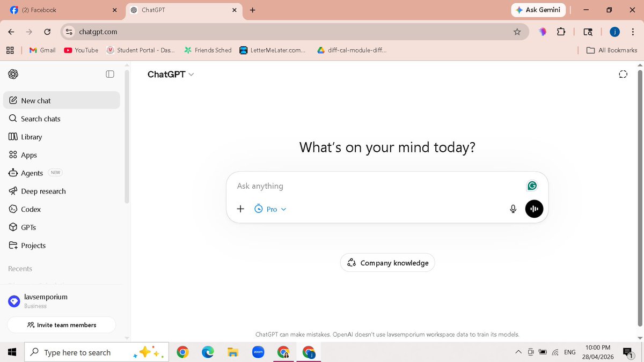Open the browser Extensions puzzle icon
644x362 pixels.
(561, 32)
